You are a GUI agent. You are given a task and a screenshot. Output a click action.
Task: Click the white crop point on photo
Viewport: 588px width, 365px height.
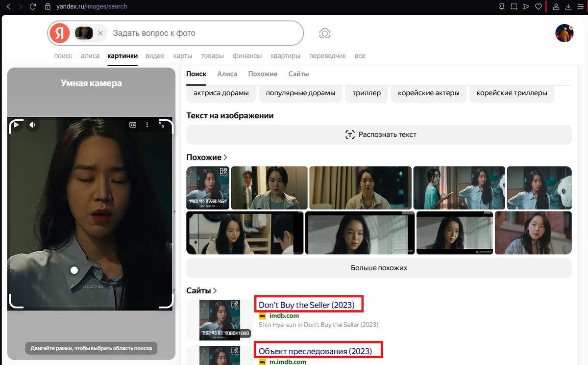click(x=74, y=270)
